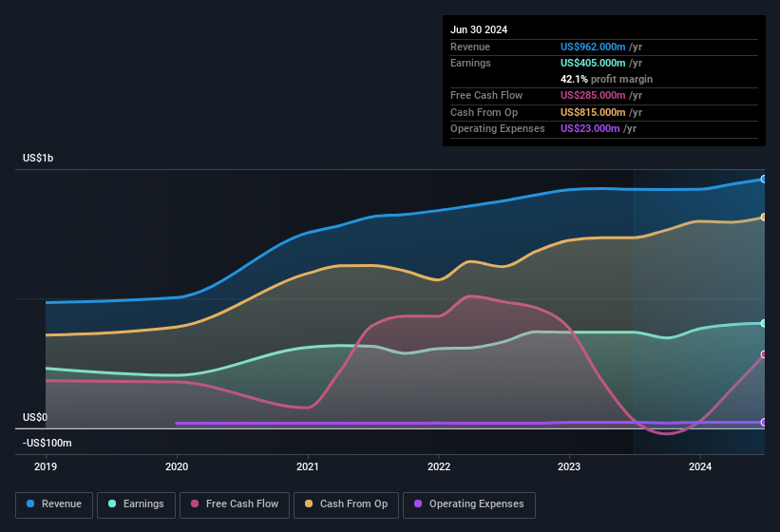Click the Cash From Op label in tooltip
Image resolution: width=780 pixels, height=532 pixels.
[x=484, y=112]
